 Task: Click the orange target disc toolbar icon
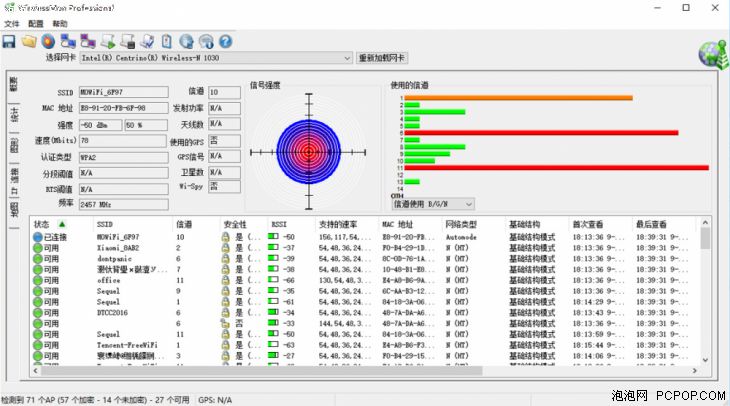[x=48, y=41]
